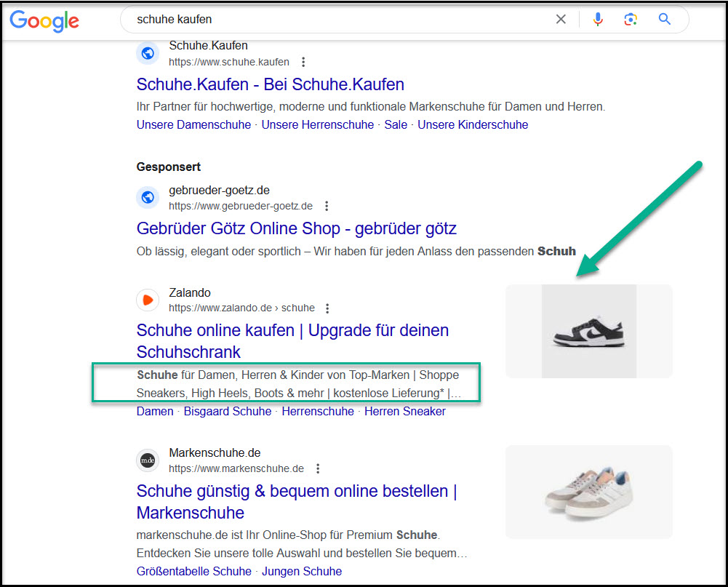The width and height of the screenshot is (728, 587).
Task: Open Zalando 'Herrenschuhe' sitelink
Action: 318,411
